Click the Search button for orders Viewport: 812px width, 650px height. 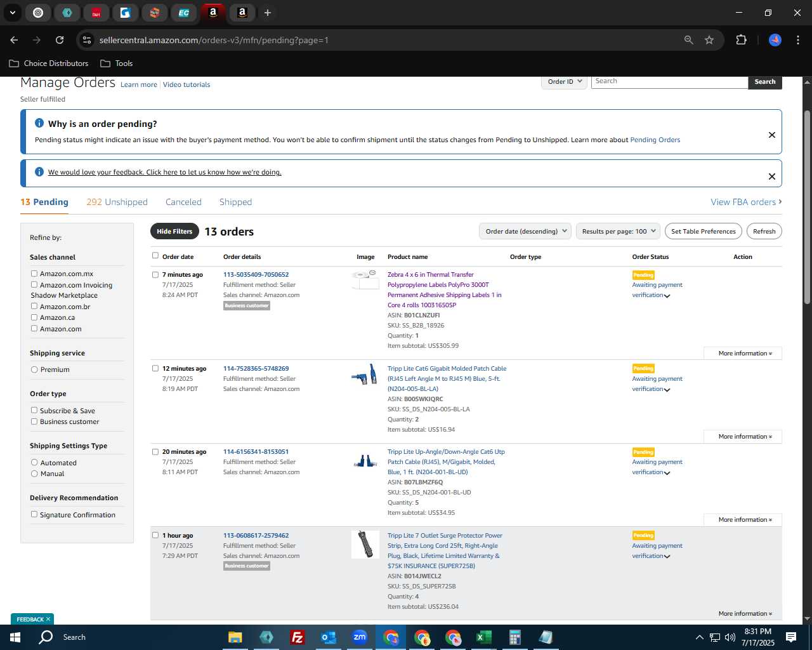coord(765,82)
